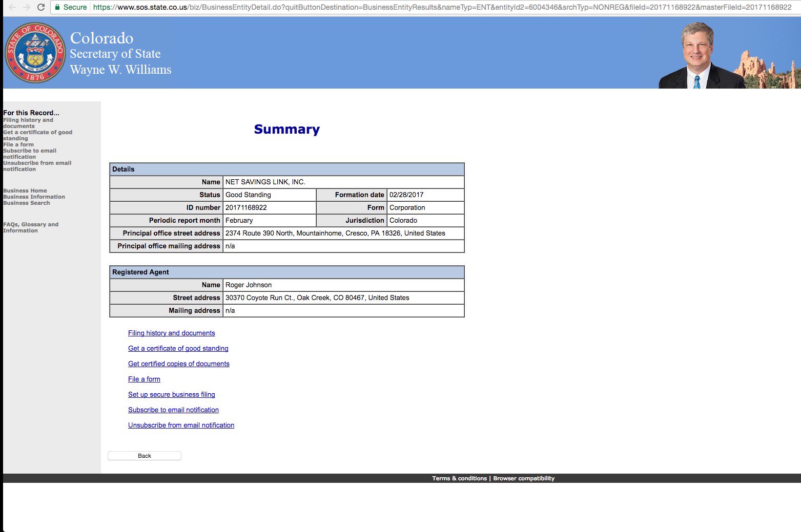Open main 'Get a certificate of good standing'

(178, 348)
